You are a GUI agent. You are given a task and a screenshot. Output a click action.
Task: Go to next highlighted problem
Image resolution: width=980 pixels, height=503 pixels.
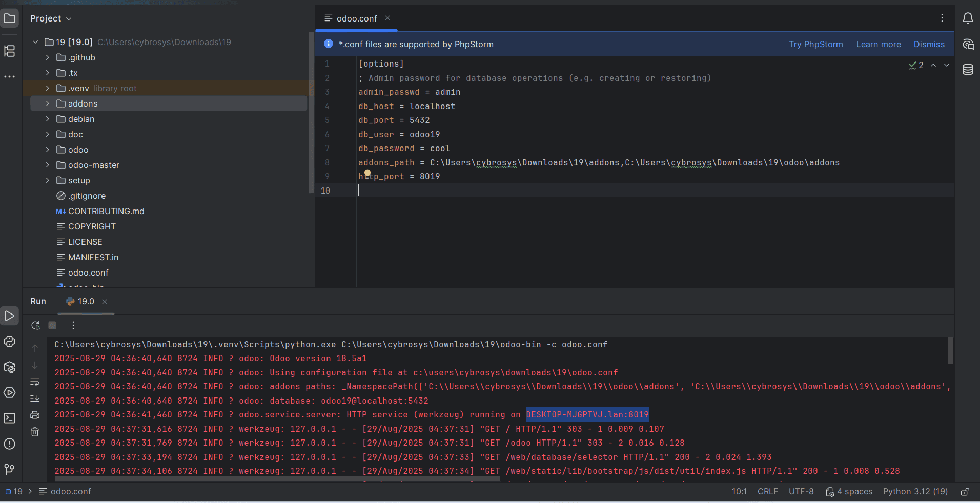pos(947,65)
